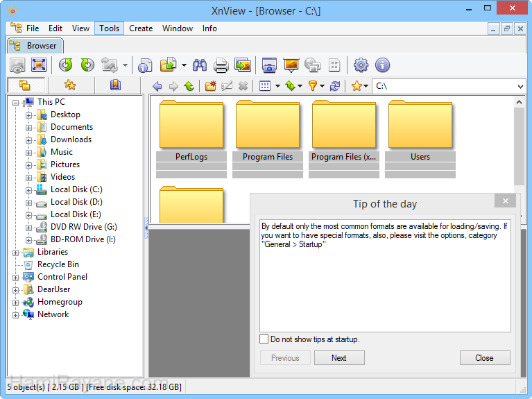Expand the Desktop tree node
Image resolution: width=532 pixels, height=399 pixels.
click(x=28, y=115)
